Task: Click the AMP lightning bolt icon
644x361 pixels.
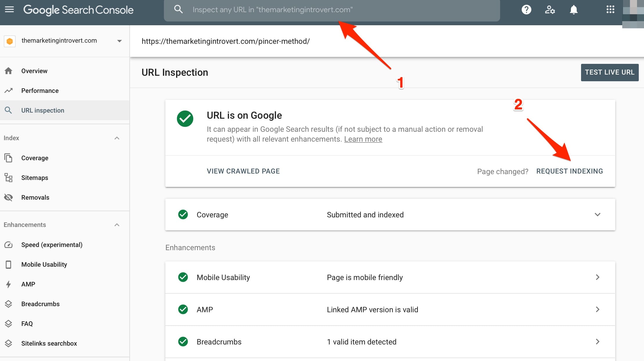Action: 8,284
